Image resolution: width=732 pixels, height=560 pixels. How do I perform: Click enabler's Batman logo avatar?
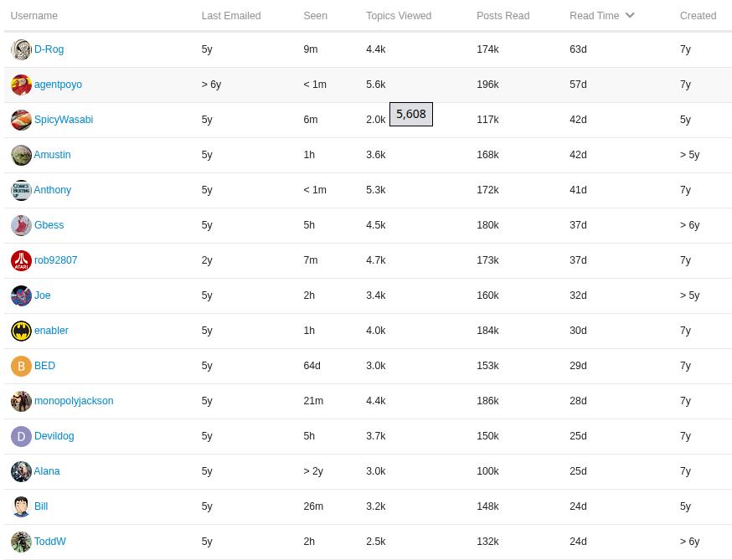(x=21, y=331)
